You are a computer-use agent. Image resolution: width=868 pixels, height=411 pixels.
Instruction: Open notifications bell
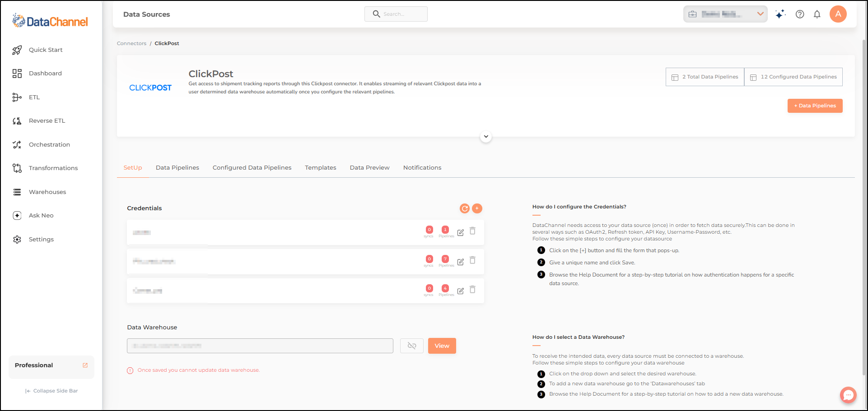coord(817,14)
